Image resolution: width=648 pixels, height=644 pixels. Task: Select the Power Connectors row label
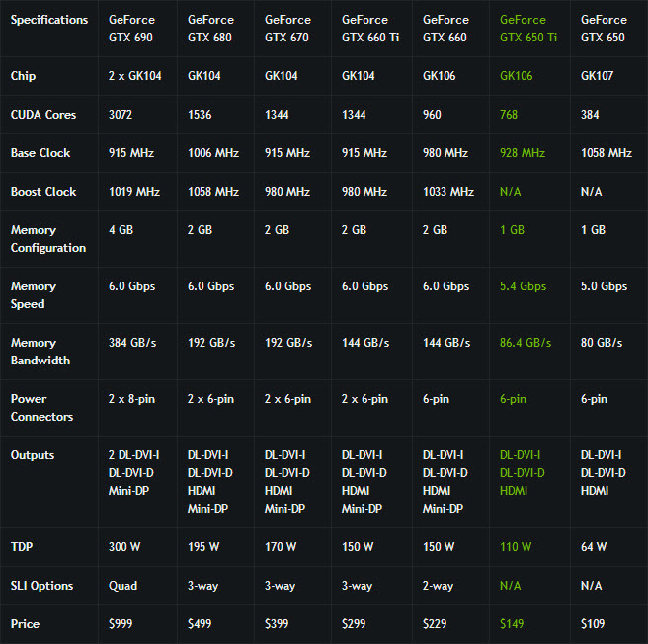pyautogui.click(x=41, y=408)
